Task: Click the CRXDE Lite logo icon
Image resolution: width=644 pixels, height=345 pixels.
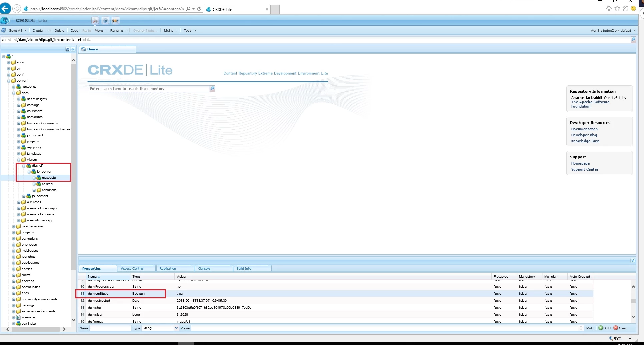Action: coord(5,21)
